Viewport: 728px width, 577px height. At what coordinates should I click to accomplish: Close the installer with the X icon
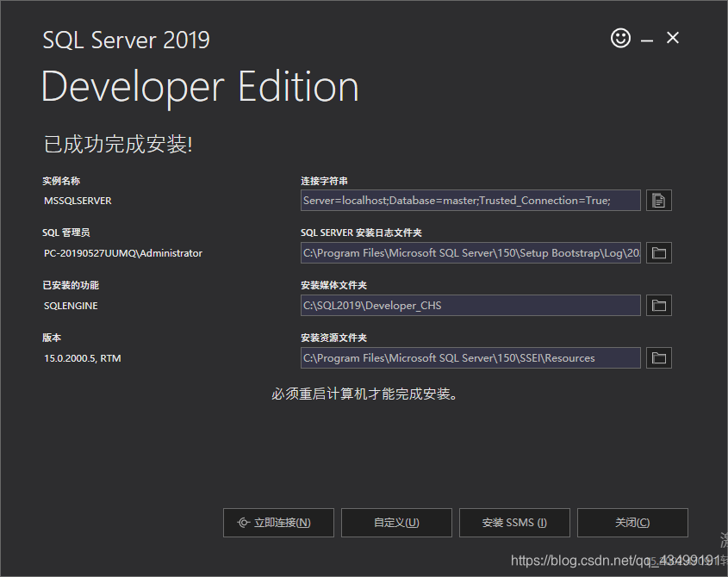tap(673, 38)
